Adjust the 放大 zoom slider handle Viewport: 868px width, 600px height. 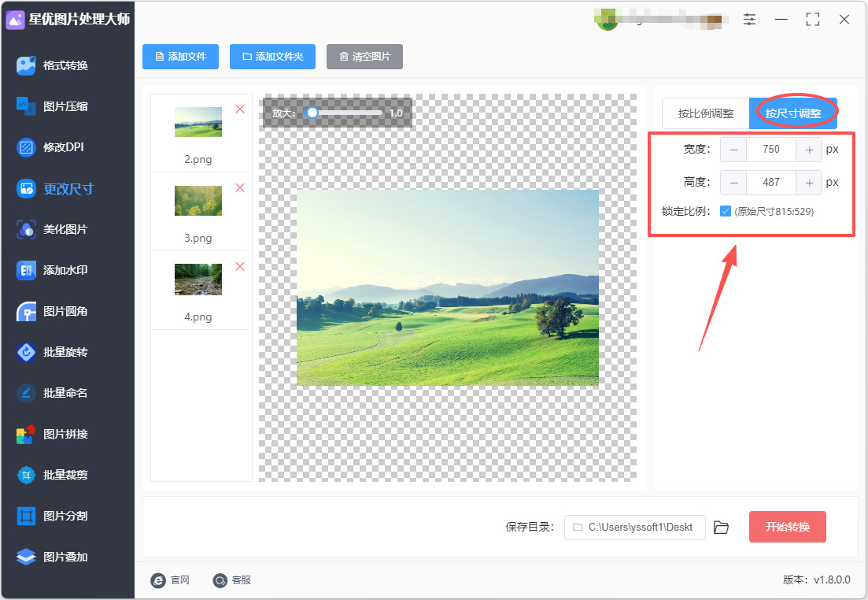pos(312,113)
